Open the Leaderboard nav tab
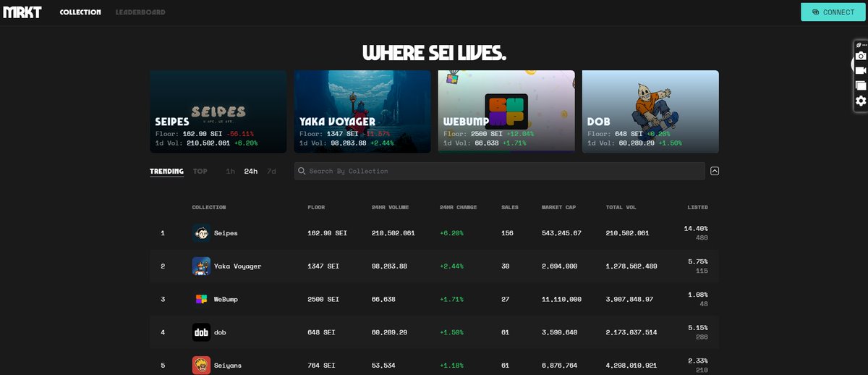 (140, 12)
